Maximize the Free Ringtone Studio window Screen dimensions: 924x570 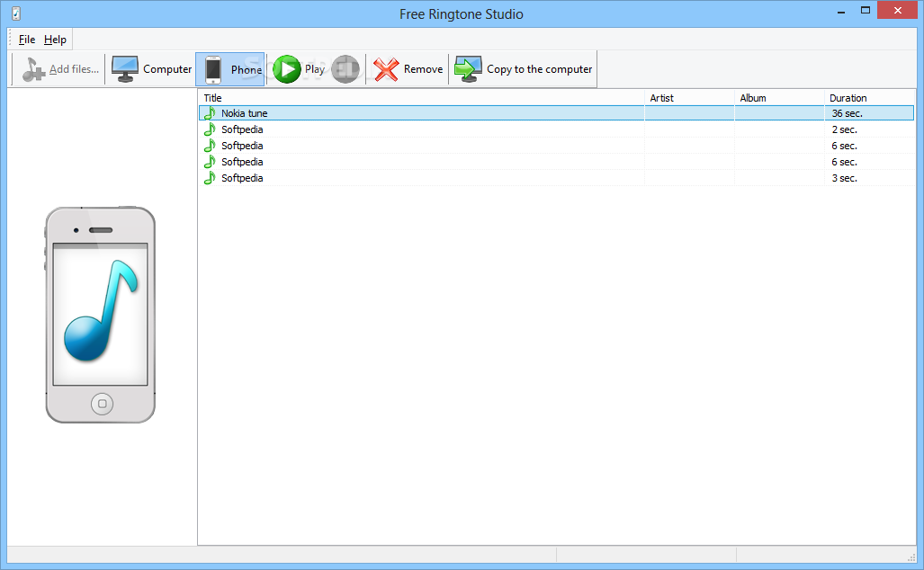tap(866, 11)
